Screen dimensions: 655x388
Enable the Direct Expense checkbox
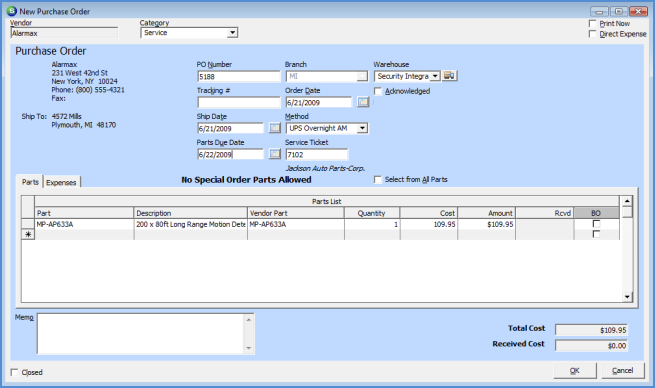pos(592,34)
